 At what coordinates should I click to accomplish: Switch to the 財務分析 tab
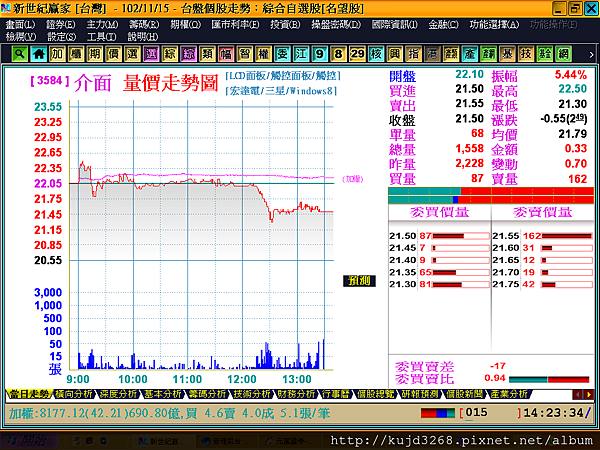coord(297,394)
